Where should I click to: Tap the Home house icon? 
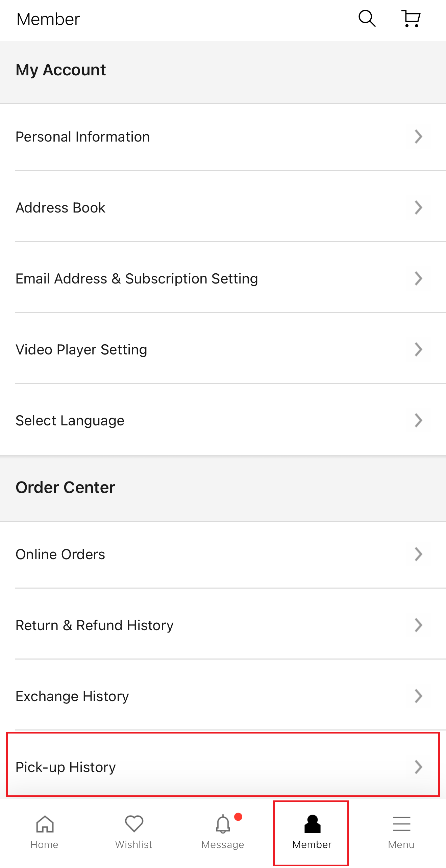45,824
